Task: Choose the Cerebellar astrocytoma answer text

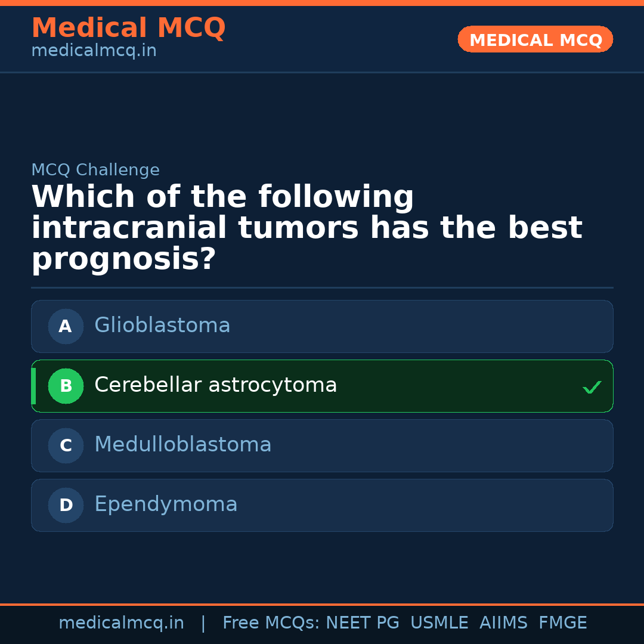Action: click(215, 385)
